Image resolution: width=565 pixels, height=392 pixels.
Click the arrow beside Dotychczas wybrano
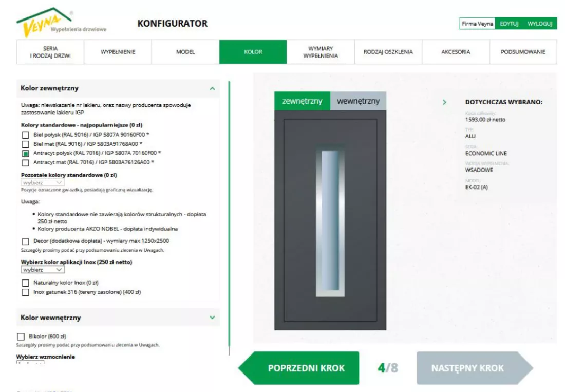coord(444,102)
